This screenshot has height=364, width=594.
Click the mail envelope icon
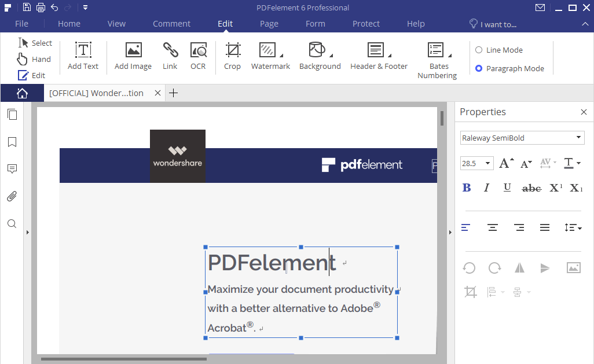(x=540, y=8)
